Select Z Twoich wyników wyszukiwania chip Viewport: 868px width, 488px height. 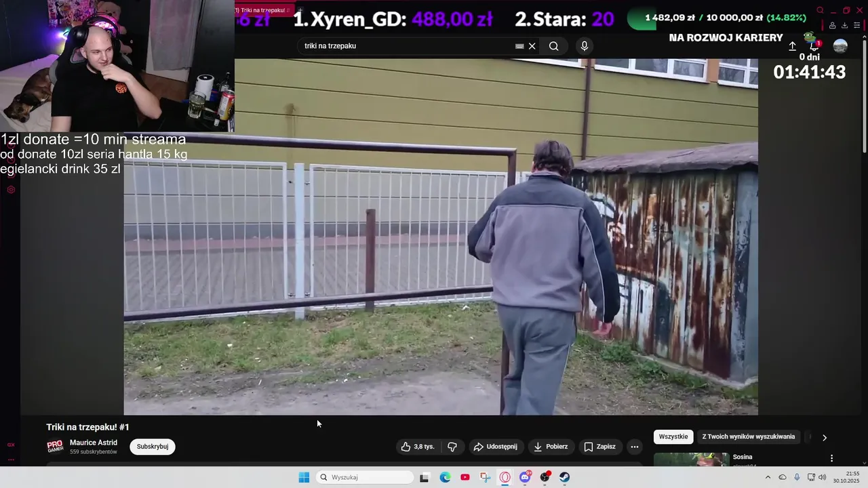coord(749,436)
